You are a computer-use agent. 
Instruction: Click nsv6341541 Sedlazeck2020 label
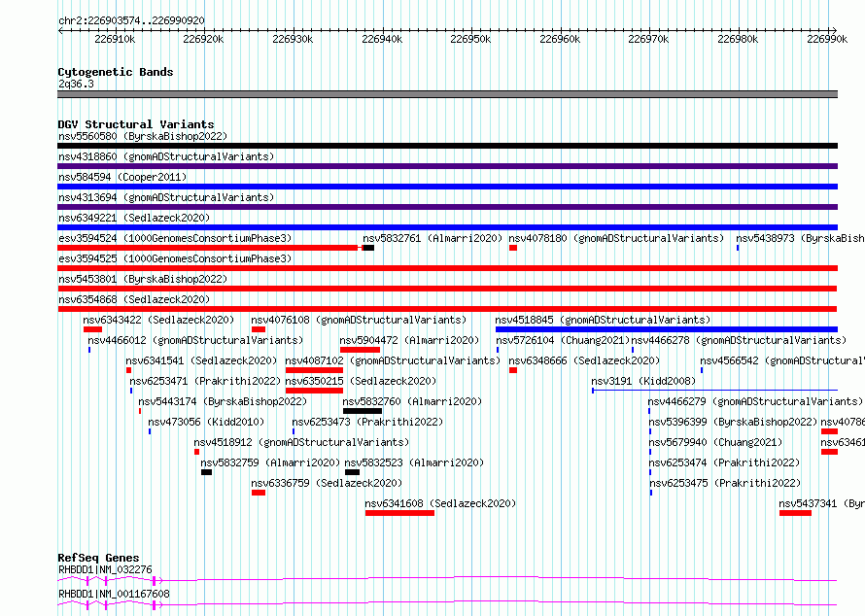[201, 360]
